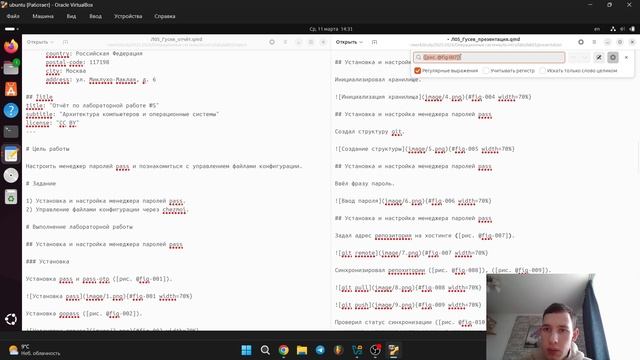Toggle find-and-replace mode button
Viewport: 640px width, 360px height.
(599, 58)
